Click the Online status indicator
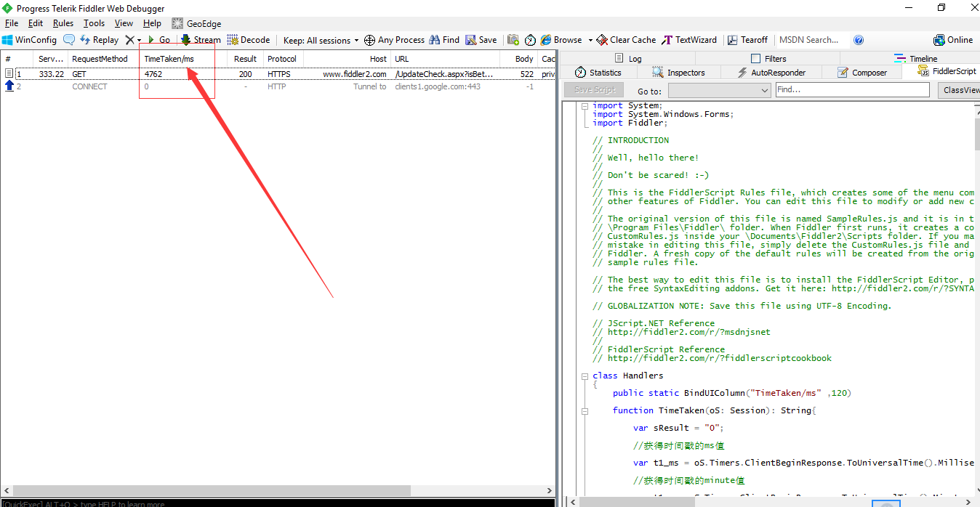980x507 pixels. click(953, 40)
